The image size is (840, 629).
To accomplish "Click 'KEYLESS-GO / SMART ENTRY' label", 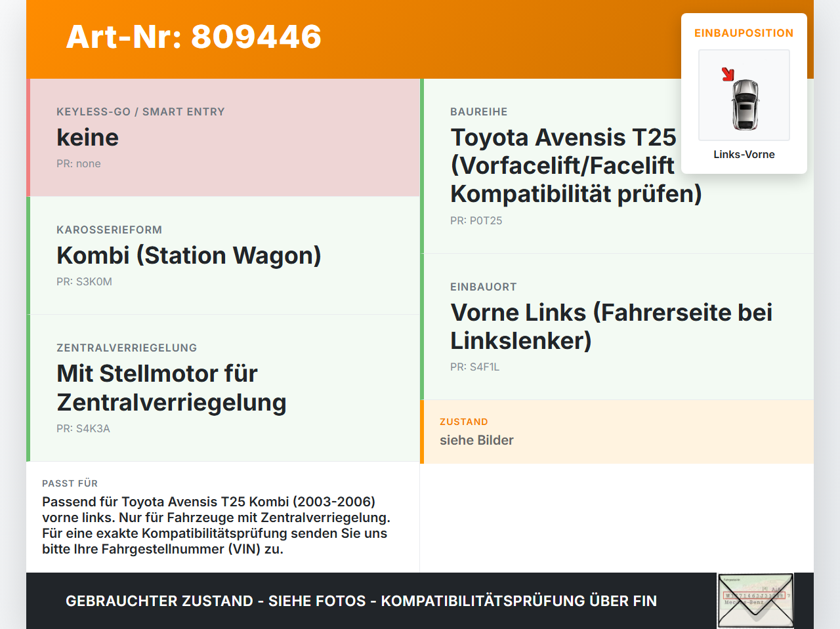I will 140,112.
